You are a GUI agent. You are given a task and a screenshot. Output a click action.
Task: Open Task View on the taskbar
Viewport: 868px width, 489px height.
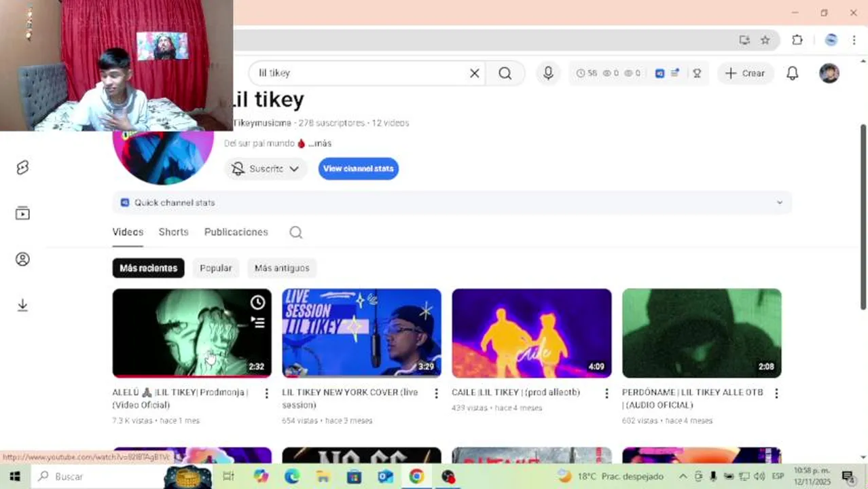pyautogui.click(x=228, y=476)
